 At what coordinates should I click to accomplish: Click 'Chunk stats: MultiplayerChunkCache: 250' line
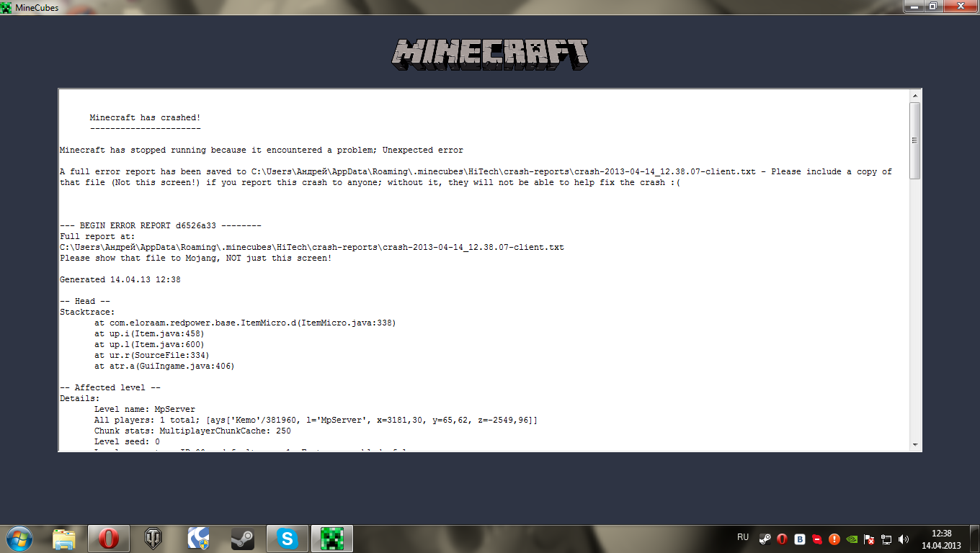(192, 431)
